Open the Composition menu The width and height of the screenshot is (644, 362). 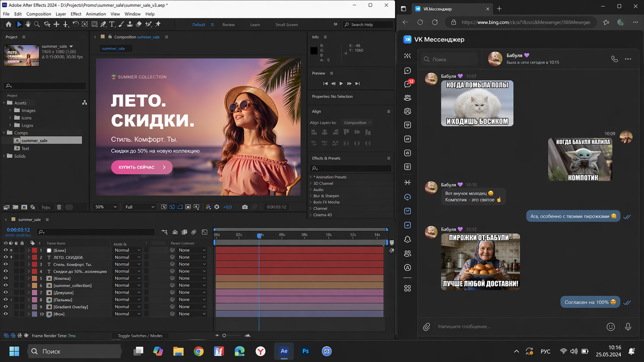39,14
